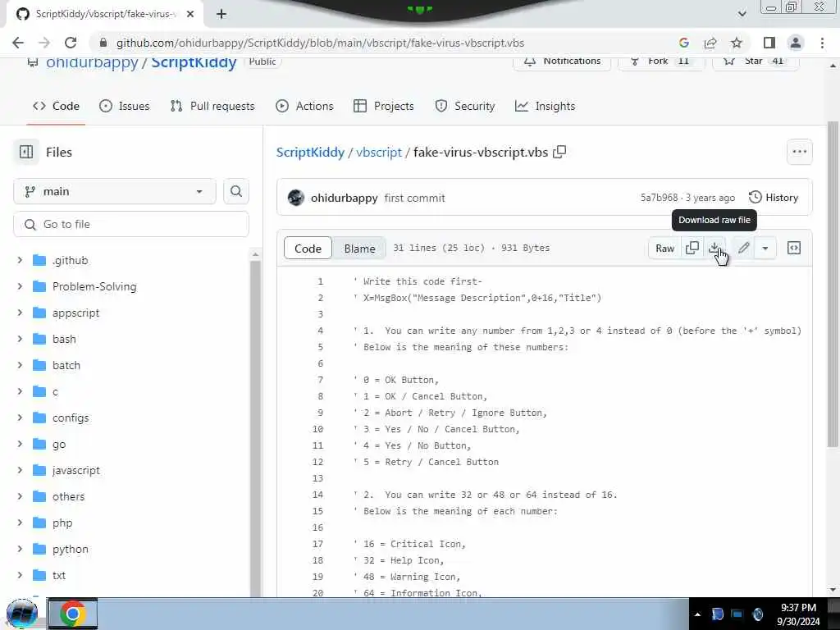
Task: Click the tab search chevron in Chrome
Action: click(742, 14)
